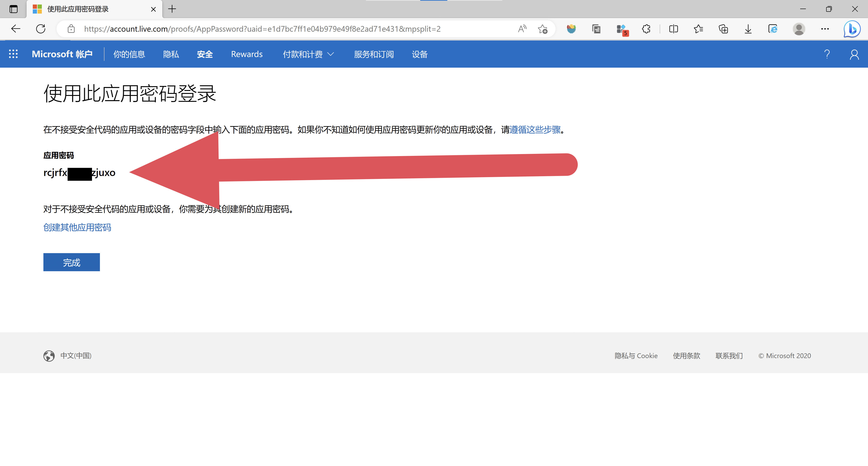This screenshot has width=868, height=466.
Task: Click the 创建其他应用密码 link
Action: click(x=77, y=227)
